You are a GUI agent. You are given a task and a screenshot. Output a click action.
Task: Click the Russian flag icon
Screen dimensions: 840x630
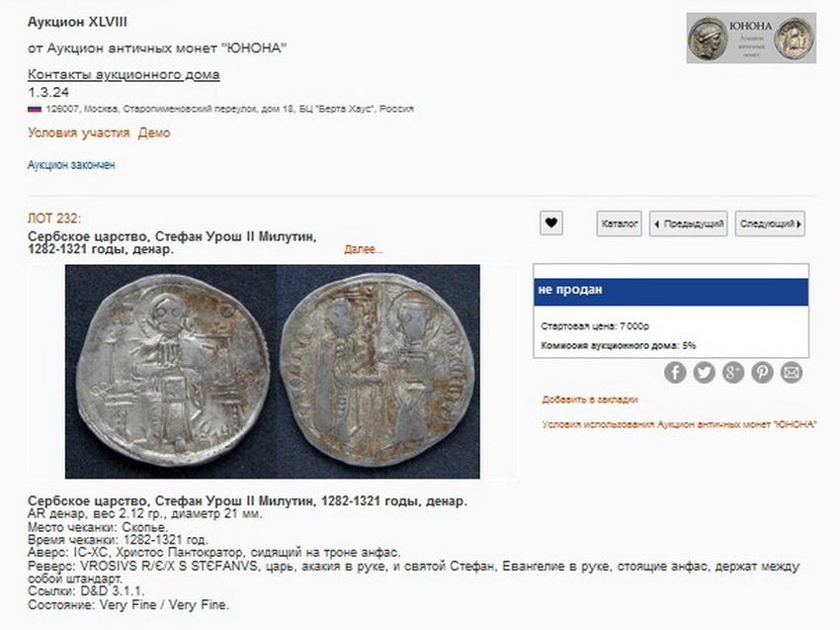point(35,109)
